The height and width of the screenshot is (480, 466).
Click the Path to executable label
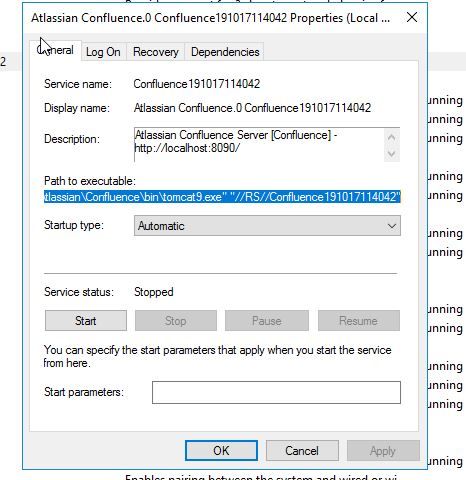point(90,181)
